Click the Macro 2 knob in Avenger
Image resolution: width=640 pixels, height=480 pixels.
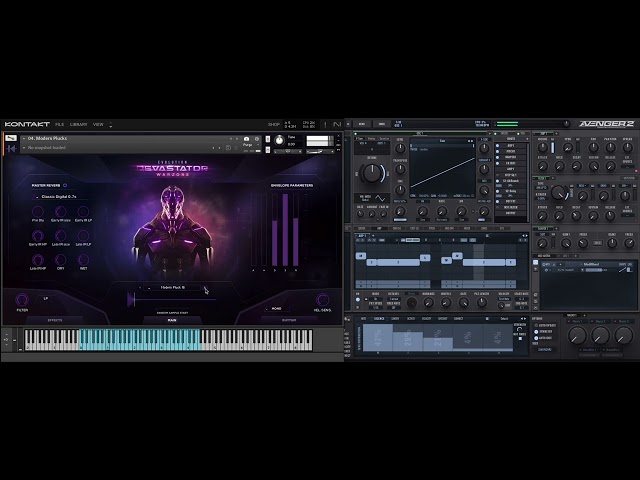tap(600, 336)
